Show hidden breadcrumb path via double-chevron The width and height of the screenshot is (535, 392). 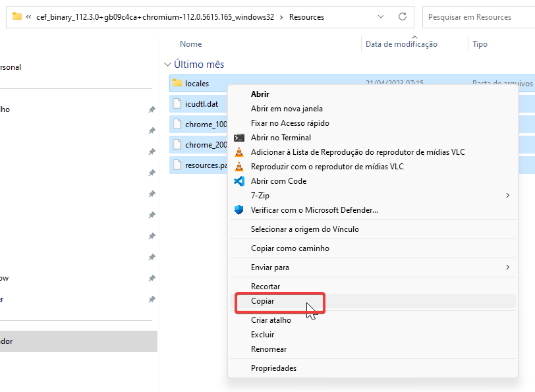(29, 16)
